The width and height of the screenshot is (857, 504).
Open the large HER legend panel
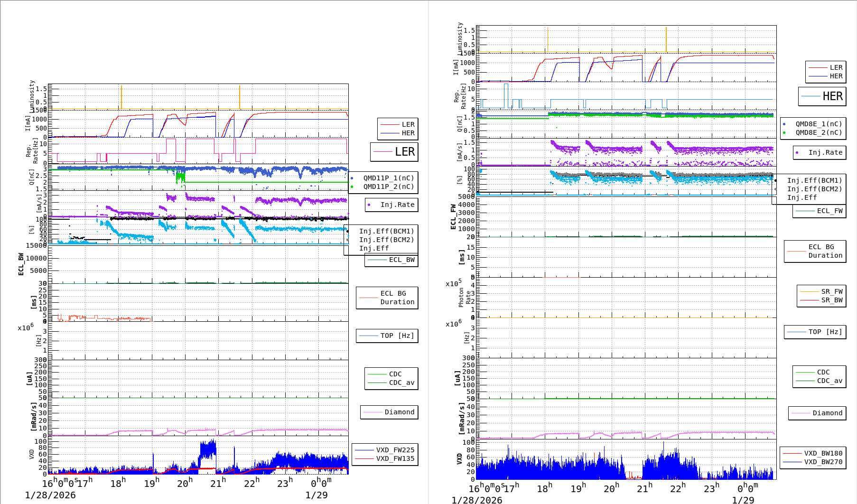[823, 96]
